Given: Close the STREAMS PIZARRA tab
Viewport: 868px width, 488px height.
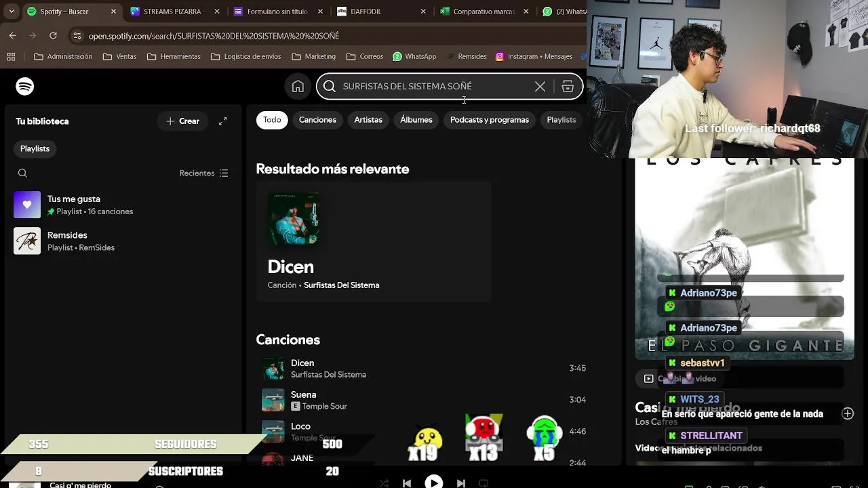Looking at the screenshot, I should pos(217,12).
